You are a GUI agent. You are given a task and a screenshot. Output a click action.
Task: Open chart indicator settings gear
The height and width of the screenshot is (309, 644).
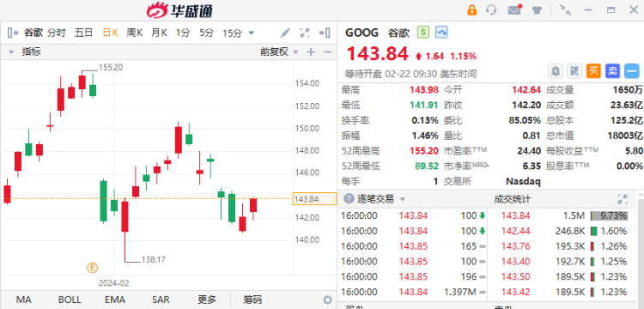[327, 300]
